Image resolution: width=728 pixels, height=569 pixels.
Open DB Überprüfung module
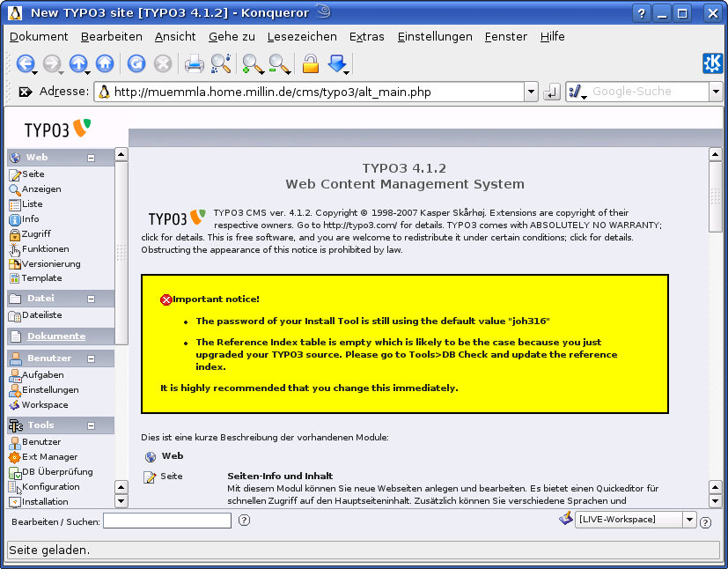click(51, 472)
